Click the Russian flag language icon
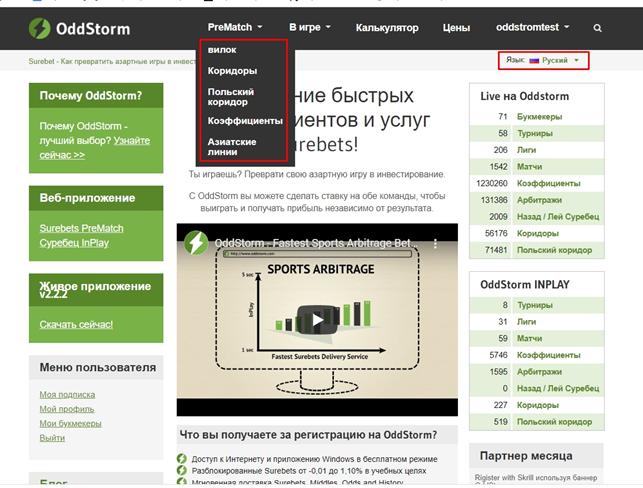This screenshot has height=488, width=643. tap(534, 61)
